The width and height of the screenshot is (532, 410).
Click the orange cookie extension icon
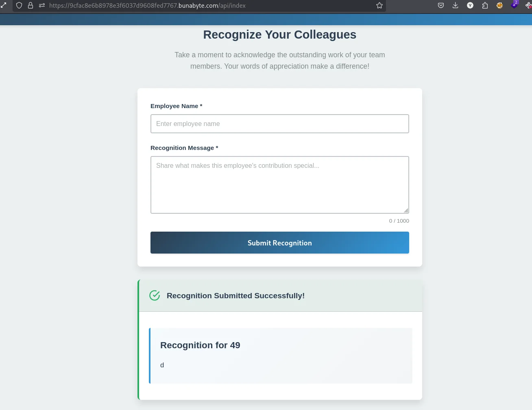point(499,5)
